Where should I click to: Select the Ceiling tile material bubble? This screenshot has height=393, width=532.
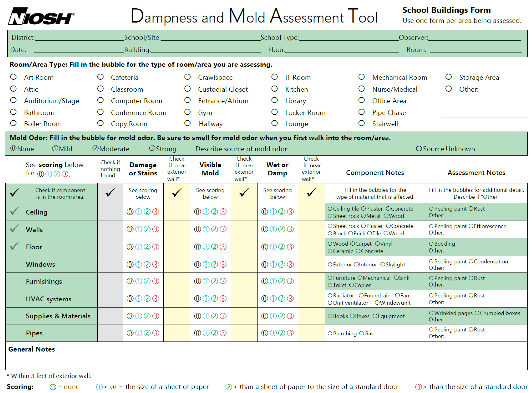[330, 209]
